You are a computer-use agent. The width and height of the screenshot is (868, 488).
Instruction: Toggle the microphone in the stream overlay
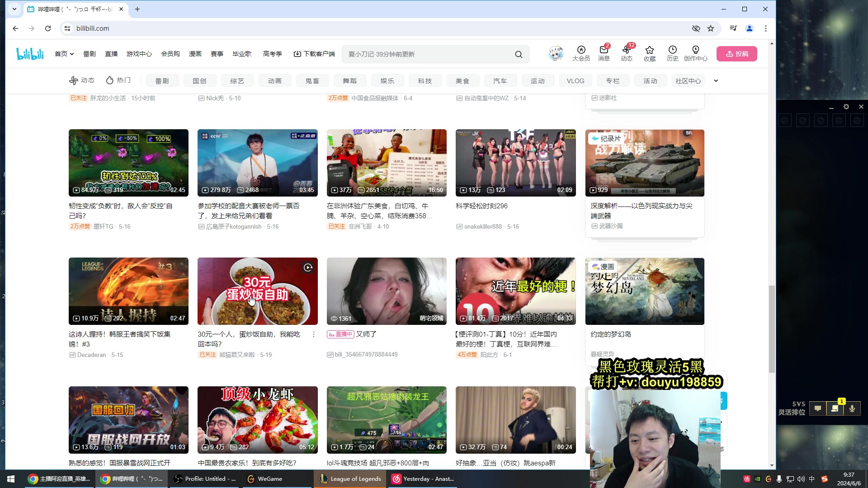coord(852,408)
